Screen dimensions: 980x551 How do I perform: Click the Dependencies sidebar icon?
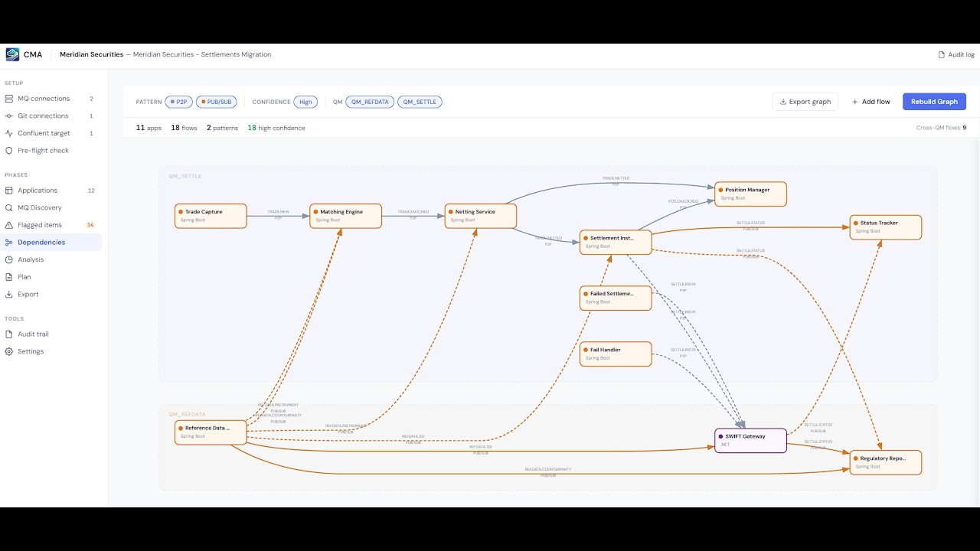9,243
